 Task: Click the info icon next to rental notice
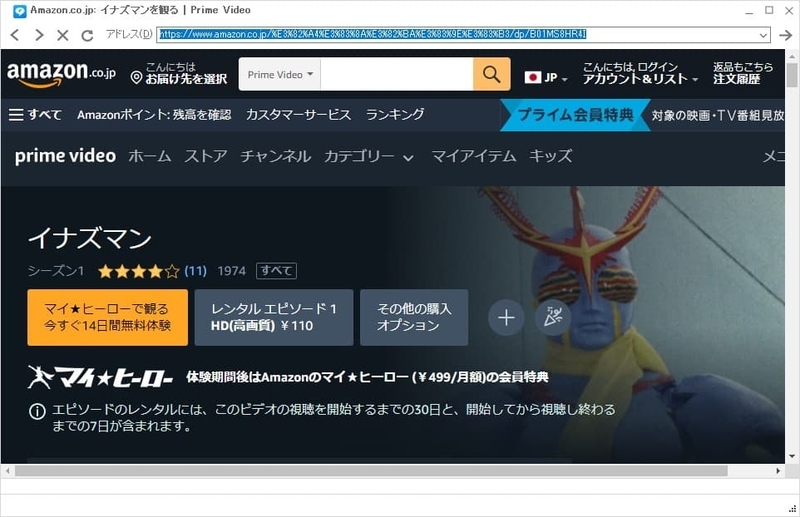coord(37,411)
